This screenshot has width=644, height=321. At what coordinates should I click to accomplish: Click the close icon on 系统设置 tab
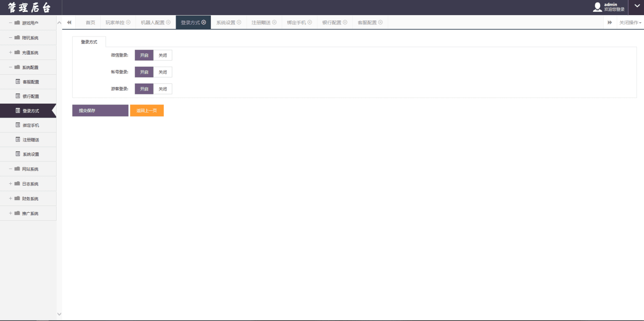coord(239,22)
